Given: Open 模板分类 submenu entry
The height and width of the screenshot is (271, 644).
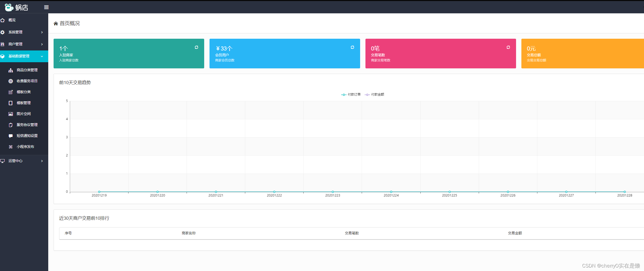Looking at the screenshot, I should 24,92.
